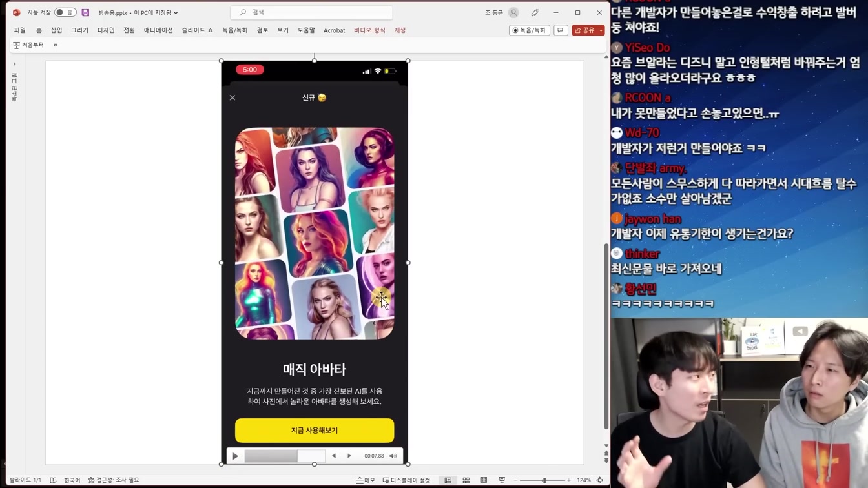The height and width of the screenshot is (488, 868).
Task: Start Slide Show view icon in status bar
Action: point(502,480)
